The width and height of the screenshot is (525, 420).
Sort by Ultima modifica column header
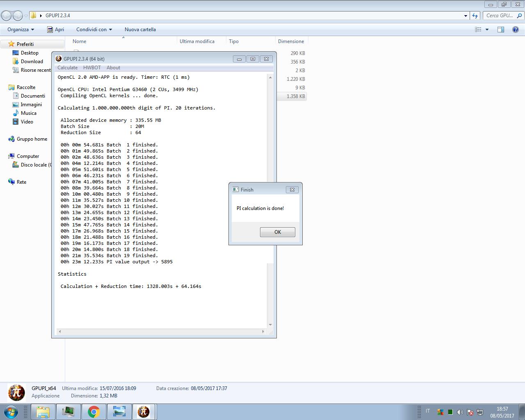click(x=201, y=41)
